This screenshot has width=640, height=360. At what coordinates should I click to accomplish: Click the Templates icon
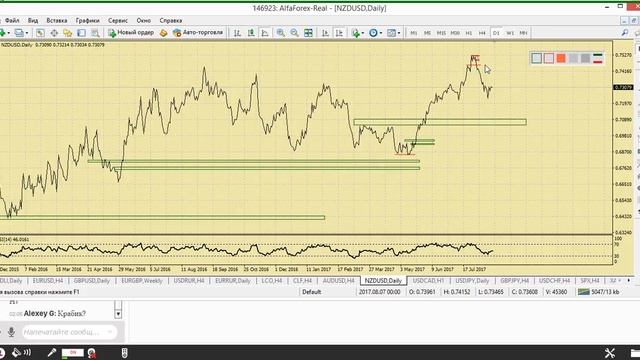click(x=391, y=33)
